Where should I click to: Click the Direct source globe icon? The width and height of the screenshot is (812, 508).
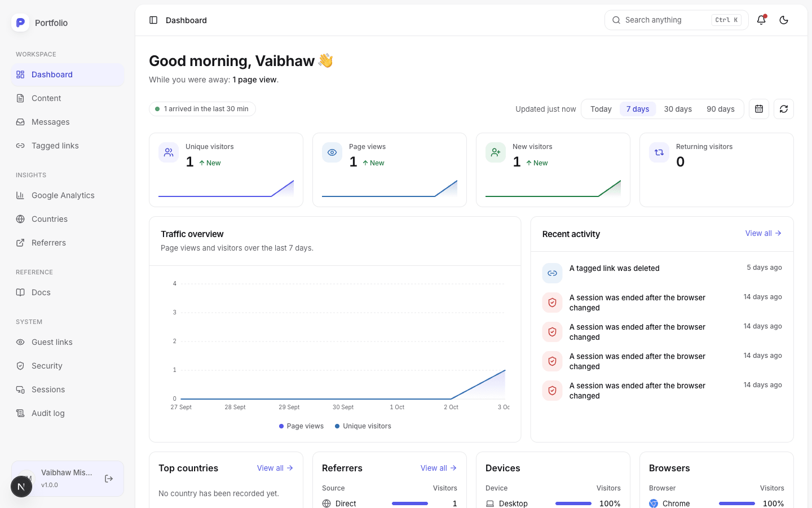click(x=326, y=503)
